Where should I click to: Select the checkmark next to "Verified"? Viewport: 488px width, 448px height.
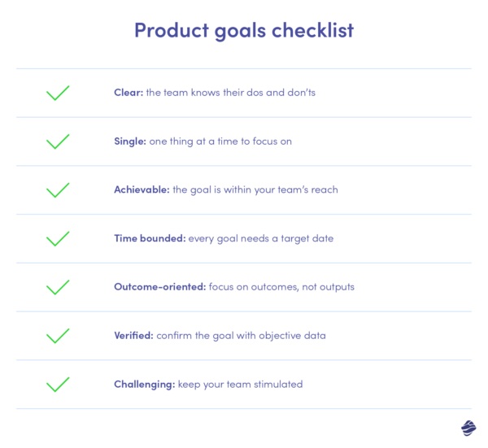tap(58, 336)
